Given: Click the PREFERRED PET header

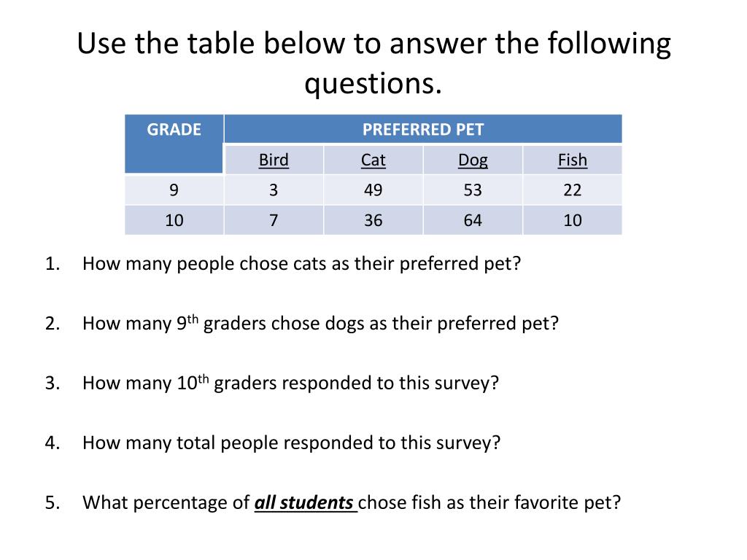Looking at the screenshot, I should pyautogui.click(x=423, y=130).
